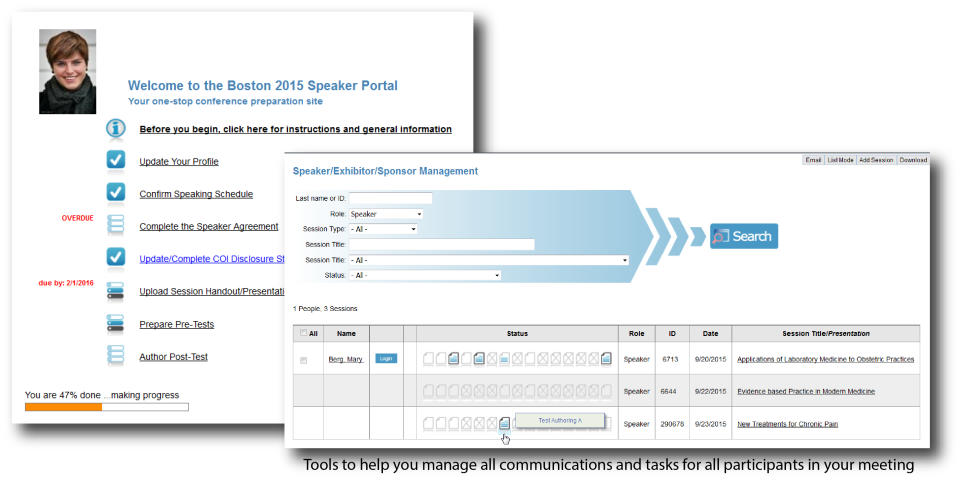
Task: Click seventh status icon in Berg, Mary row
Action: pos(504,358)
